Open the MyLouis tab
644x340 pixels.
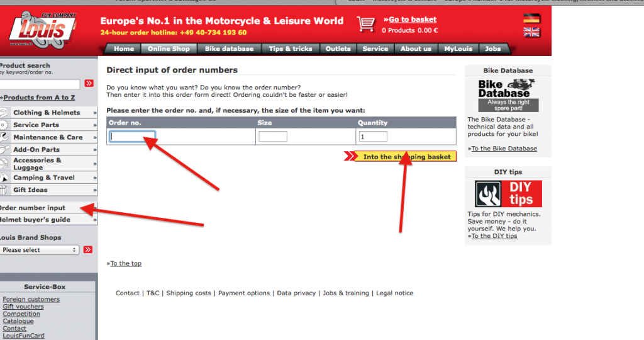click(x=458, y=48)
